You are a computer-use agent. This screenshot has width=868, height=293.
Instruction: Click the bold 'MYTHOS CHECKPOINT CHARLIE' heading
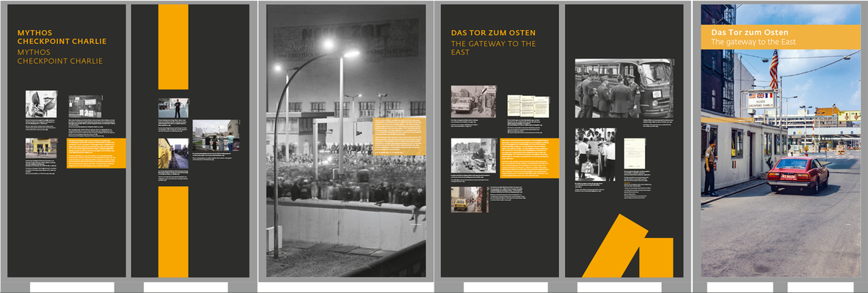tap(62, 37)
